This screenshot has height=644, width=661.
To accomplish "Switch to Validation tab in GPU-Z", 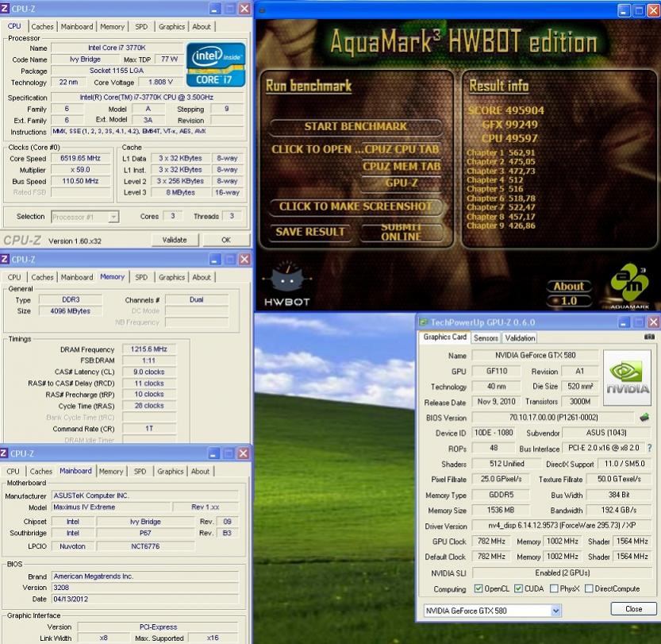I will (520, 337).
